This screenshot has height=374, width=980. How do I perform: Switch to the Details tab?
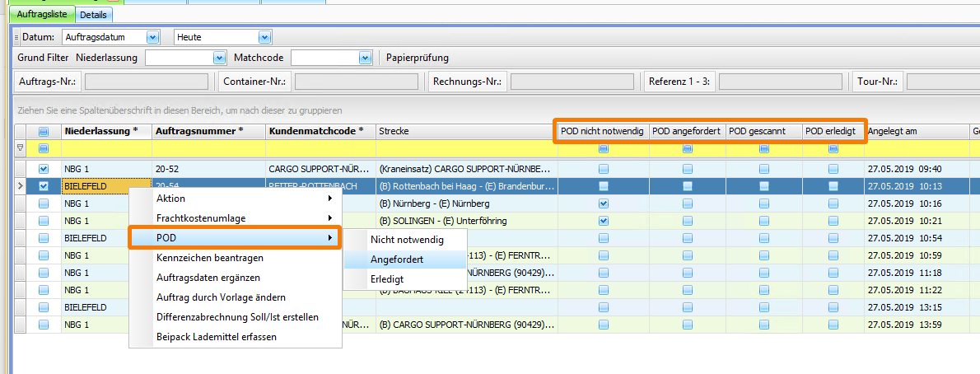[95, 15]
